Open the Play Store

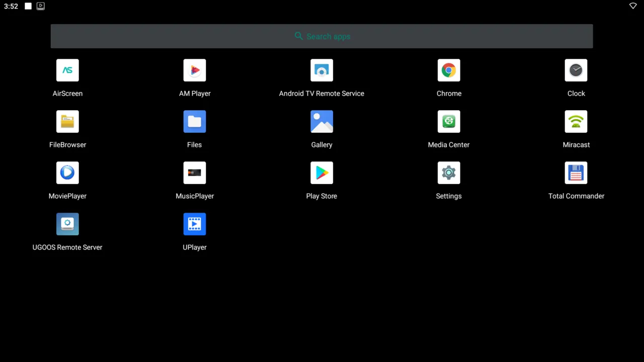321,173
